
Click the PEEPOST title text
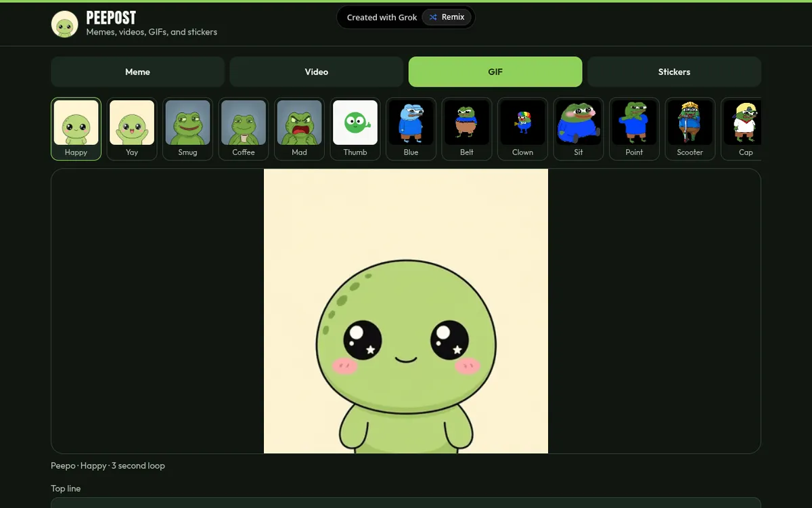pos(111,18)
